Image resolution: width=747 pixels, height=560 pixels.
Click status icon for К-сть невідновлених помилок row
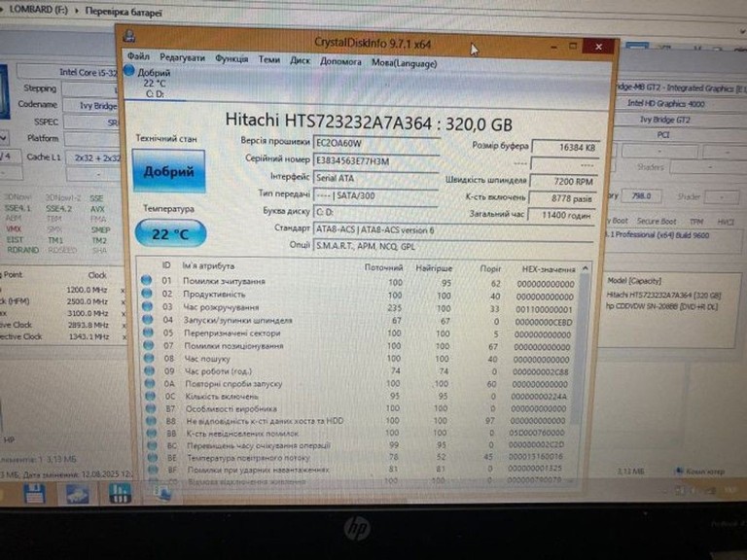(x=152, y=433)
